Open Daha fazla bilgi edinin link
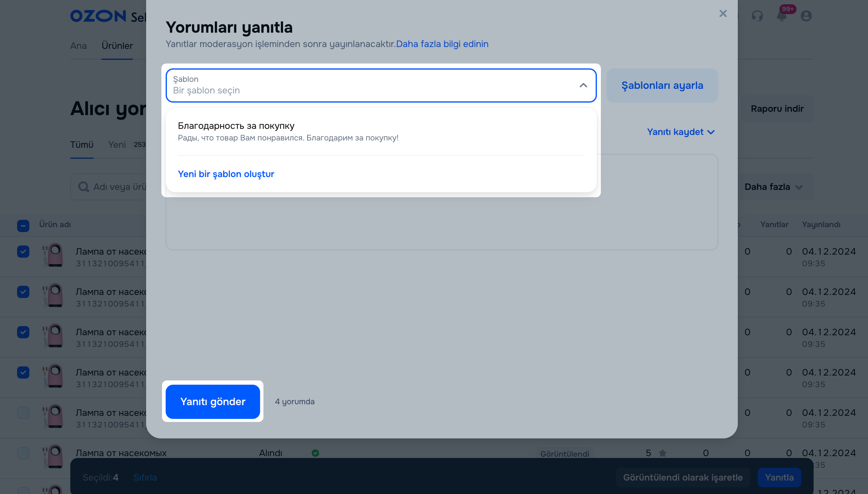This screenshot has width=868, height=494. (442, 44)
